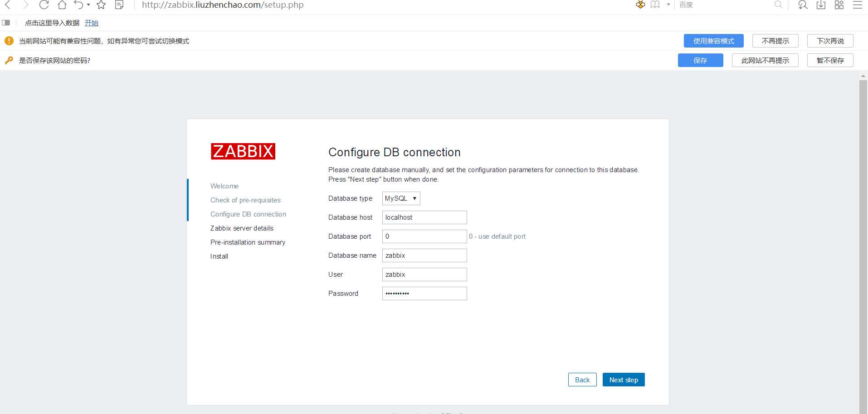Click the Next step button

click(x=624, y=380)
